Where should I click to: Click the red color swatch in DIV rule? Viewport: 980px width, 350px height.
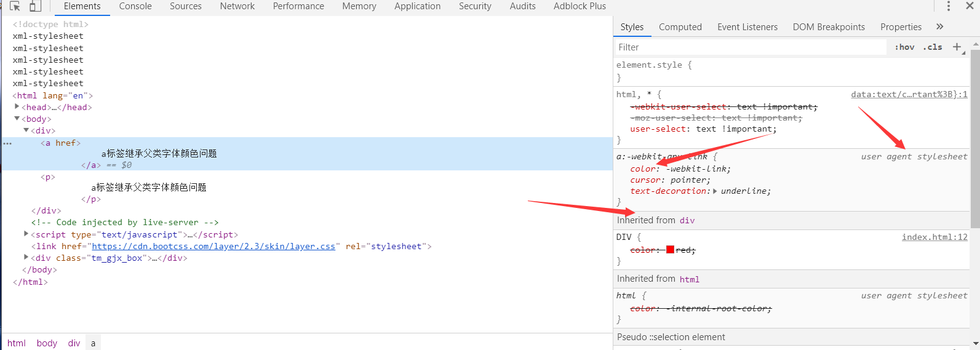[670, 250]
